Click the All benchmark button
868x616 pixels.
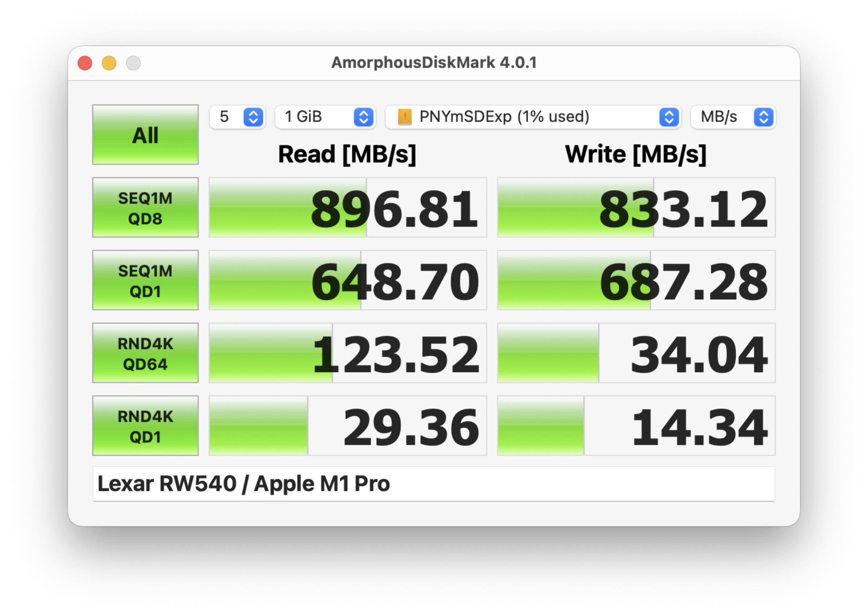[145, 135]
